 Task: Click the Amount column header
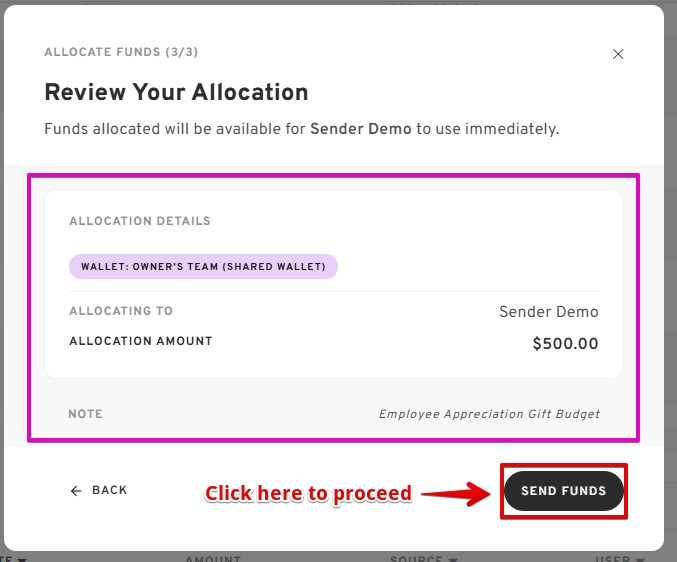[x=213, y=558]
